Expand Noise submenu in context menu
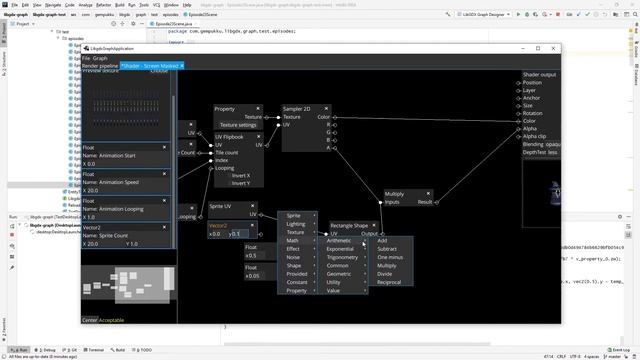The width and height of the screenshot is (640, 360). coord(297,257)
